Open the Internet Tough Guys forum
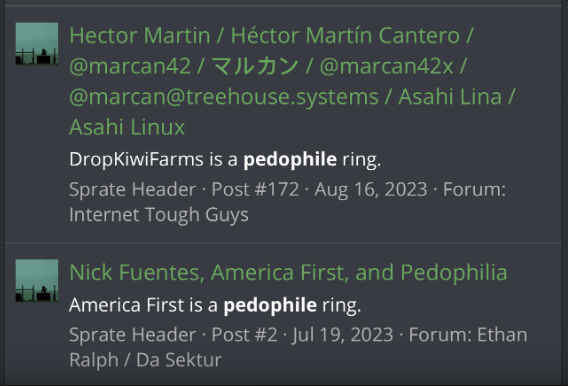This screenshot has height=386, width=568. pos(159,215)
